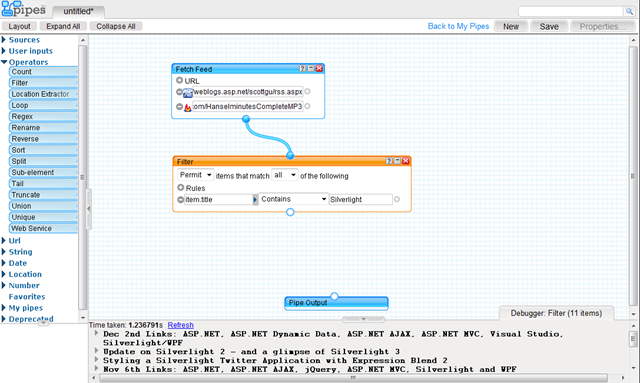
Task: Select the Union operator
Action: [43, 206]
